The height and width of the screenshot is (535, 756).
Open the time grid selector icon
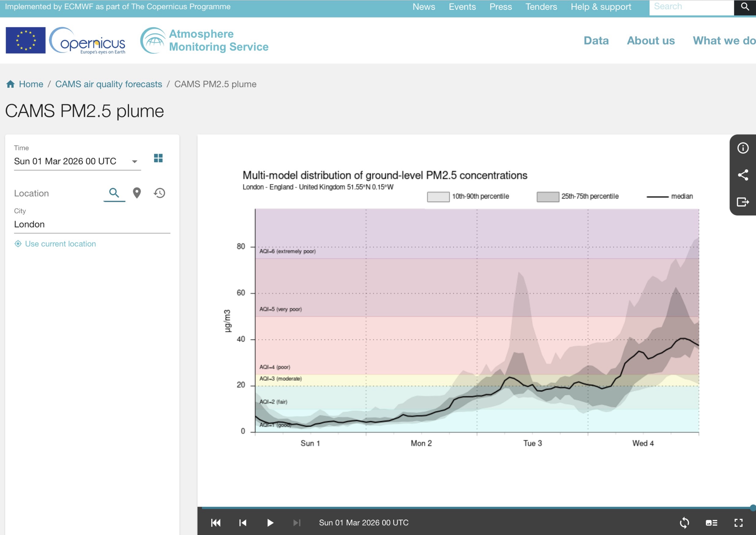[x=158, y=158]
